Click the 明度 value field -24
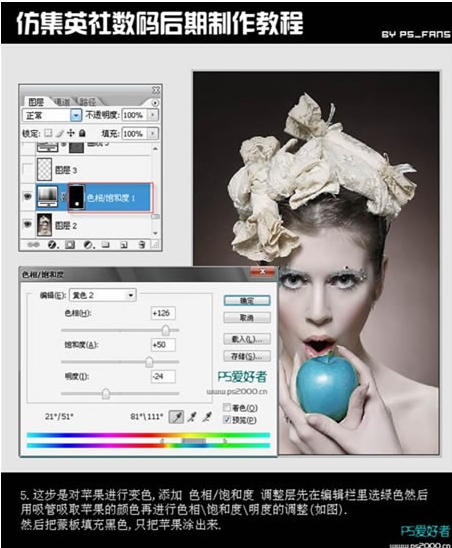 click(163, 377)
